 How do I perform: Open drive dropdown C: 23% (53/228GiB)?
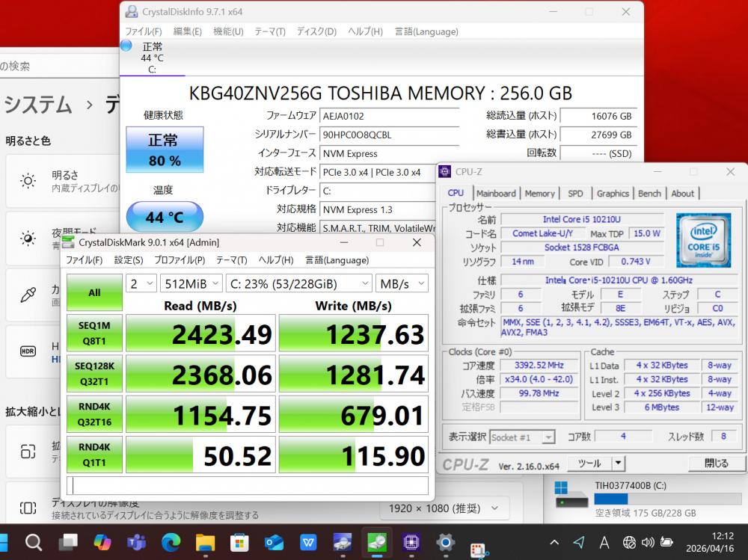(x=298, y=284)
